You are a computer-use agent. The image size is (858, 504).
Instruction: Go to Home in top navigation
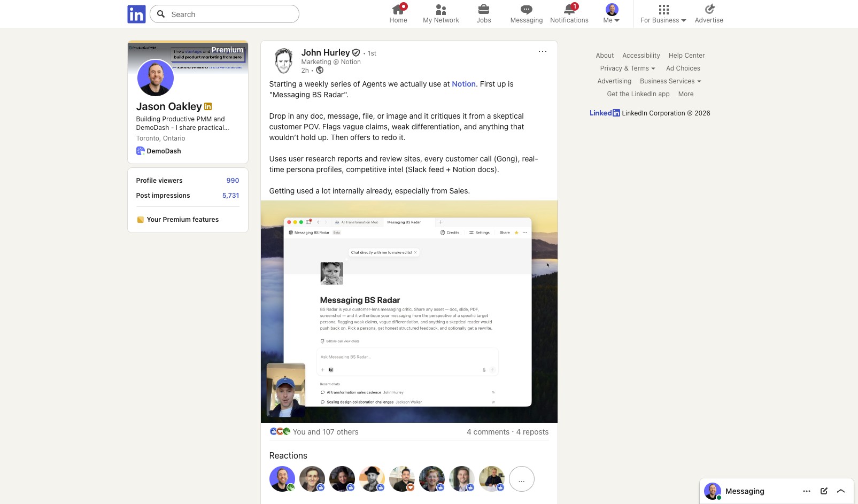click(x=398, y=14)
